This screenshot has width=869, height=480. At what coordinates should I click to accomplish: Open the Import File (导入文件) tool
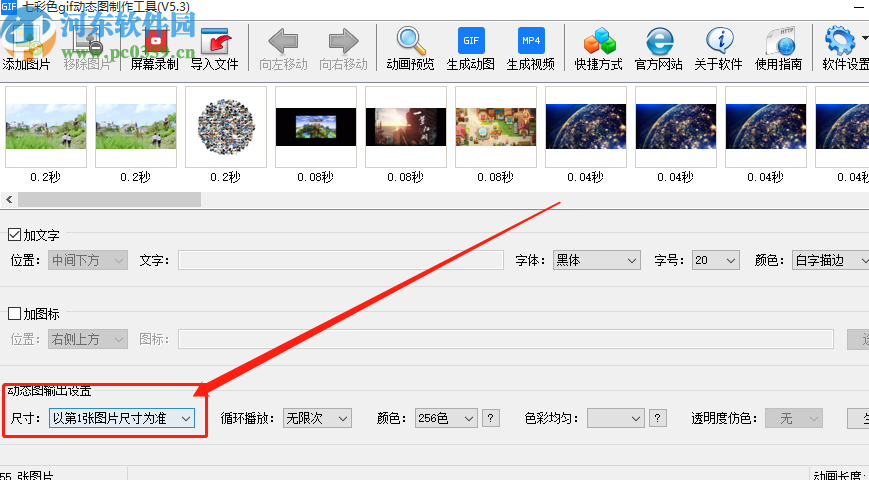click(215, 48)
